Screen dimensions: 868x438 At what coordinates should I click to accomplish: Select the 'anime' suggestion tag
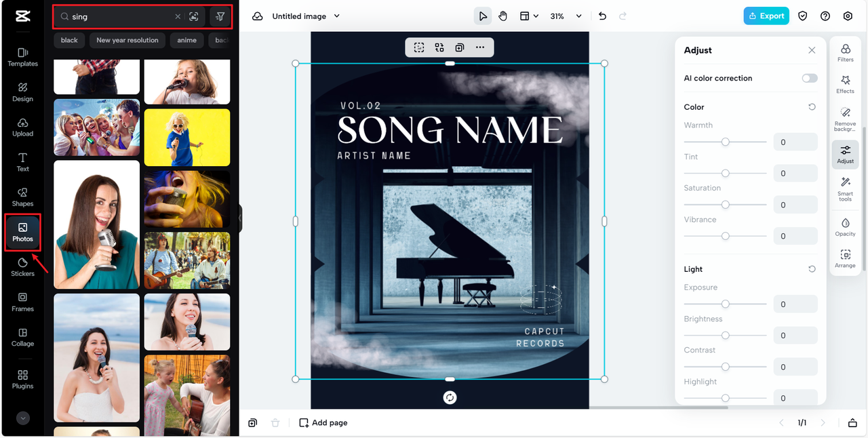[x=187, y=40]
